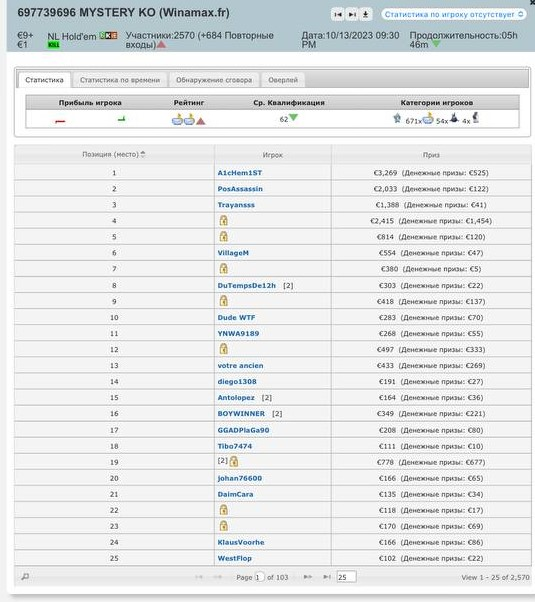Viewport: 535px width, 602px height.
Task: Click prize €778 in position 19 row
Action: click(x=385, y=463)
